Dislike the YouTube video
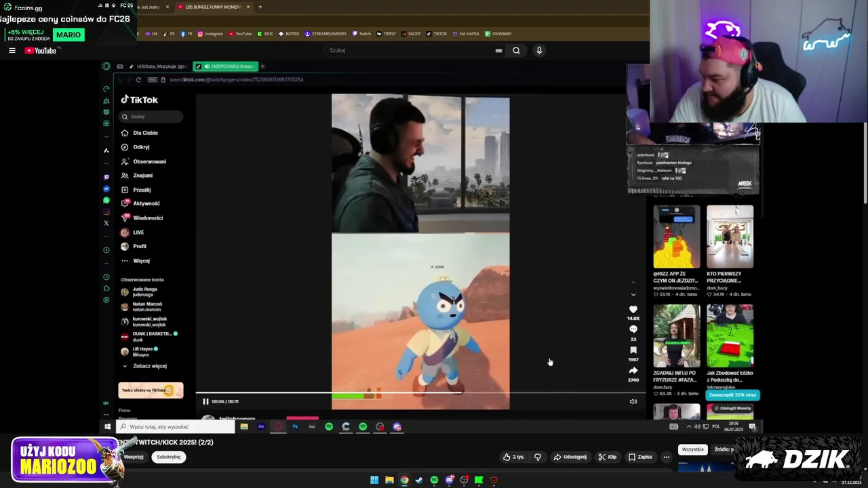This screenshot has width=868, height=488. coord(538,457)
